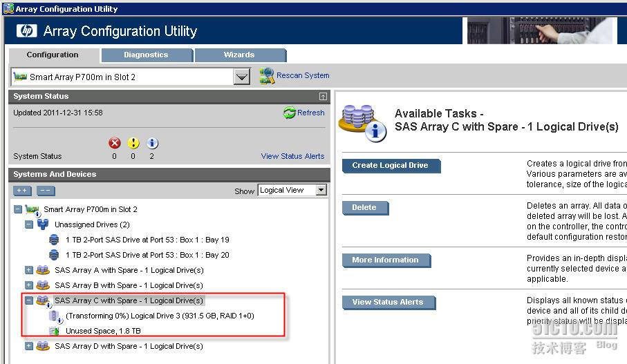The width and height of the screenshot is (627, 364).
Task: Click the Rescan System magnifier icon
Action: pyautogui.click(x=267, y=75)
